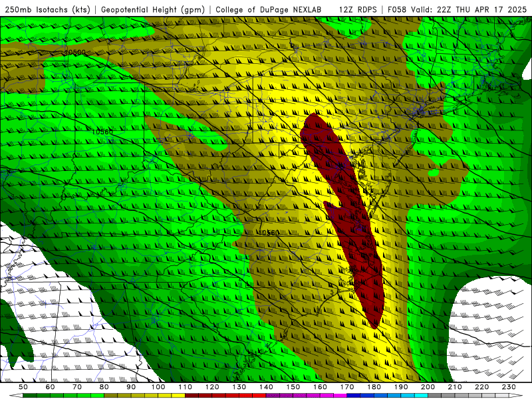Click the darkest green swatch starting at 50
532x399 pixels.
point(30,396)
